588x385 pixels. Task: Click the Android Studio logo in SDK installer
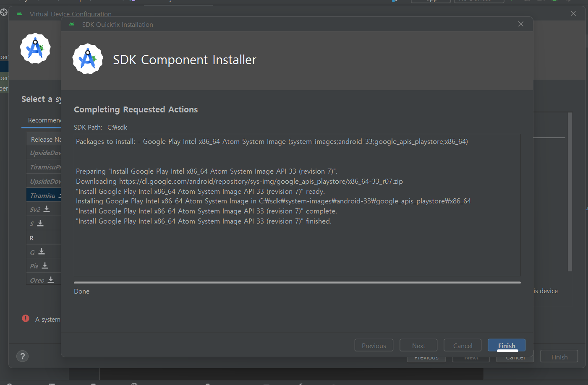pos(88,59)
